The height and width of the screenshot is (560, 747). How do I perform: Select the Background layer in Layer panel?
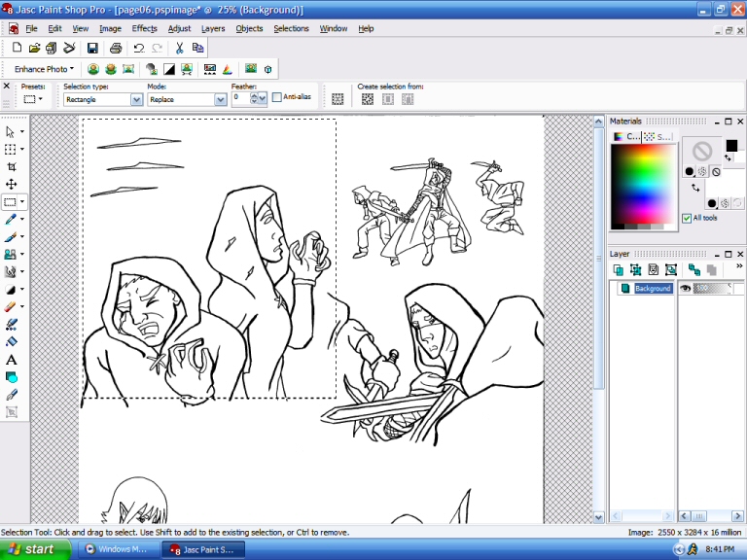pyautogui.click(x=653, y=289)
